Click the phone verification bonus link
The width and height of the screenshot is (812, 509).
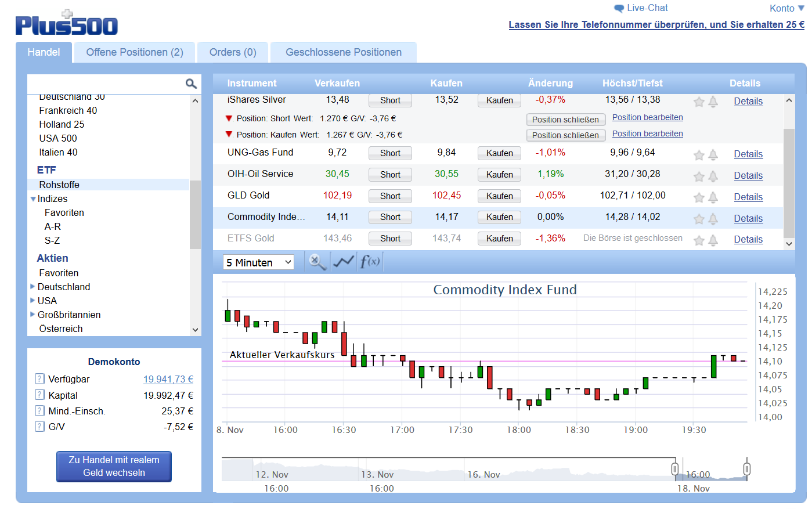(x=656, y=24)
